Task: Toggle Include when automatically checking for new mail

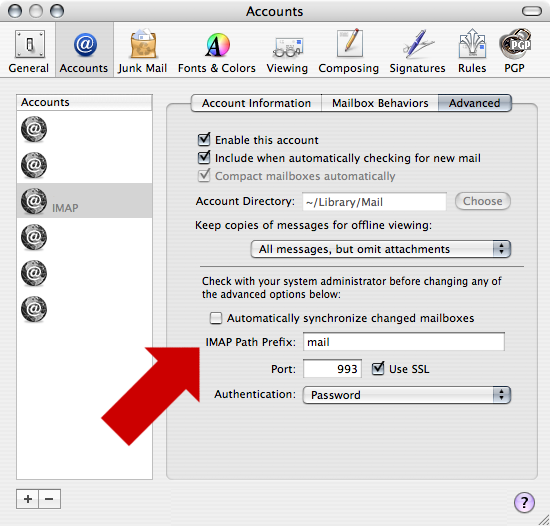Action: coord(204,157)
